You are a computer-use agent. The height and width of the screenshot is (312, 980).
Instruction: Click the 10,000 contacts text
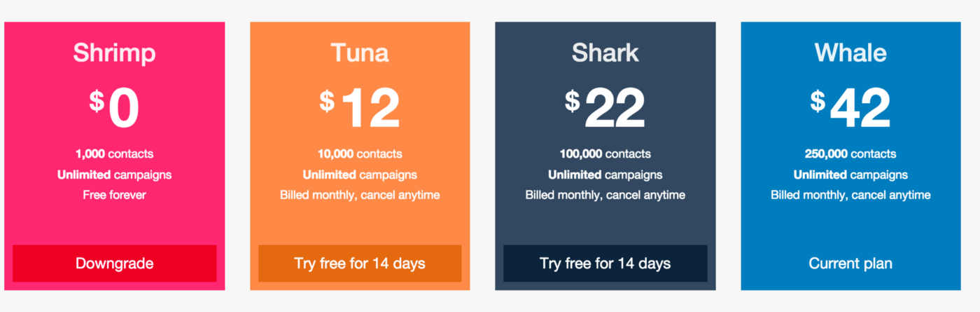tap(360, 154)
